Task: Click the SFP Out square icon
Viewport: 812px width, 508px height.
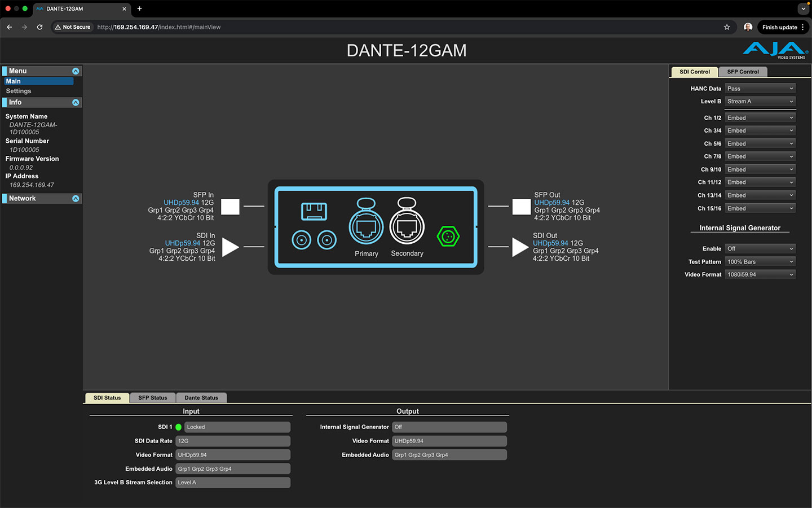Action: click(521, 207)
